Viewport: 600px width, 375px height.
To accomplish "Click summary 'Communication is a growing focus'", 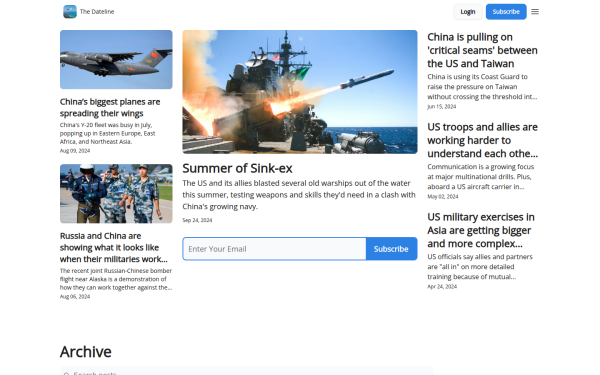I will 481,176.
